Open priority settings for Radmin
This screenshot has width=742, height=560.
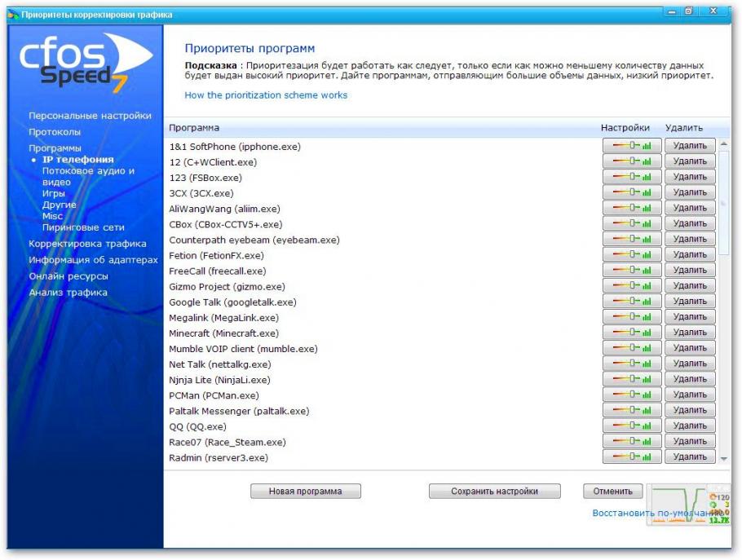tap(632, 457)
